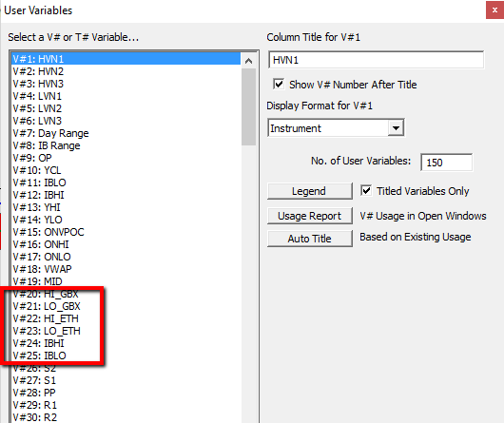Toggle Show V# Number After Title checkbox
Viewport: 504px width, 423px height.
click(279, 85)
